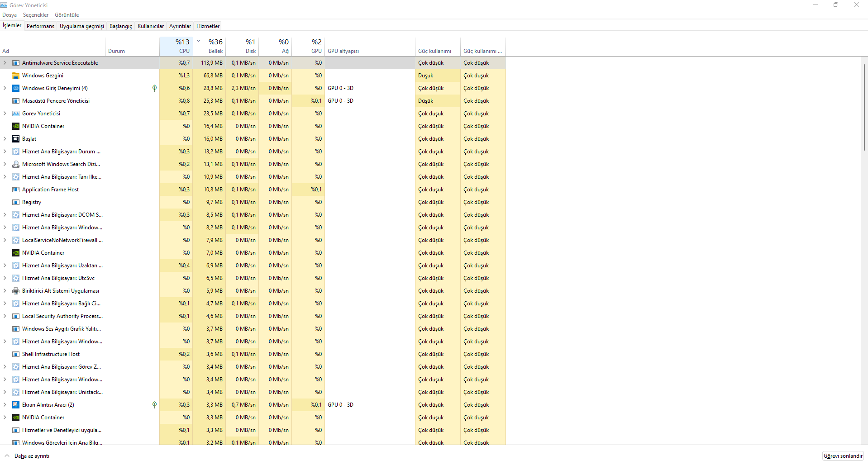The width and height of the screenshot is (868, 465).
Task: Select the Application Frame Host icon
Action: click(x=16, y=190)
